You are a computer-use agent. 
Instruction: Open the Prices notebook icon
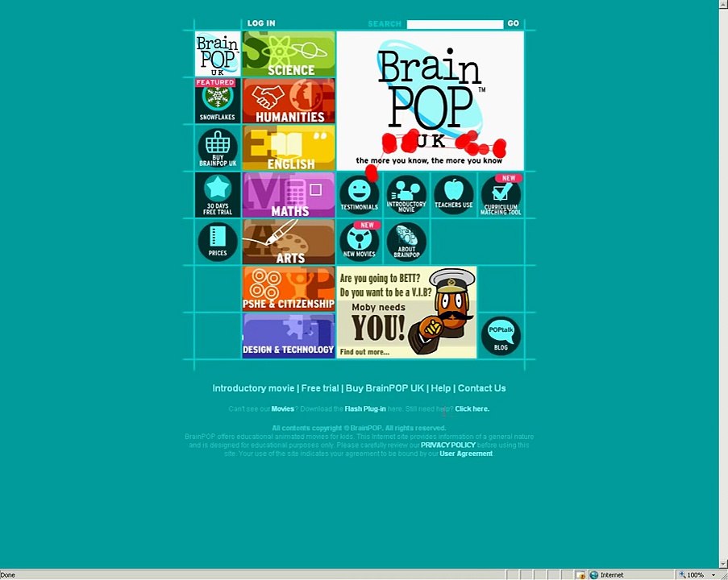point(218,242)
